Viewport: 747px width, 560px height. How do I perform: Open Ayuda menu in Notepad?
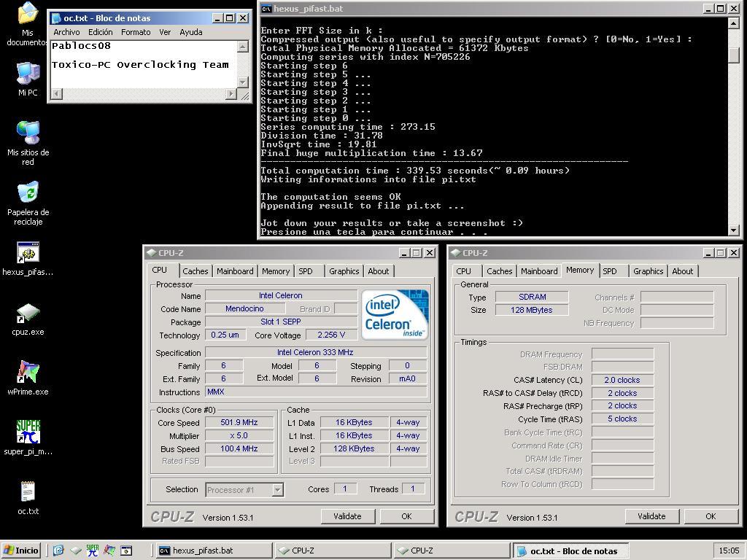[191, 32]
